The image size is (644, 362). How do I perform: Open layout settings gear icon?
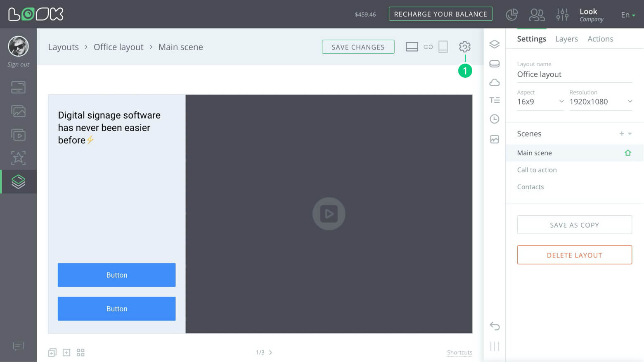465,47
